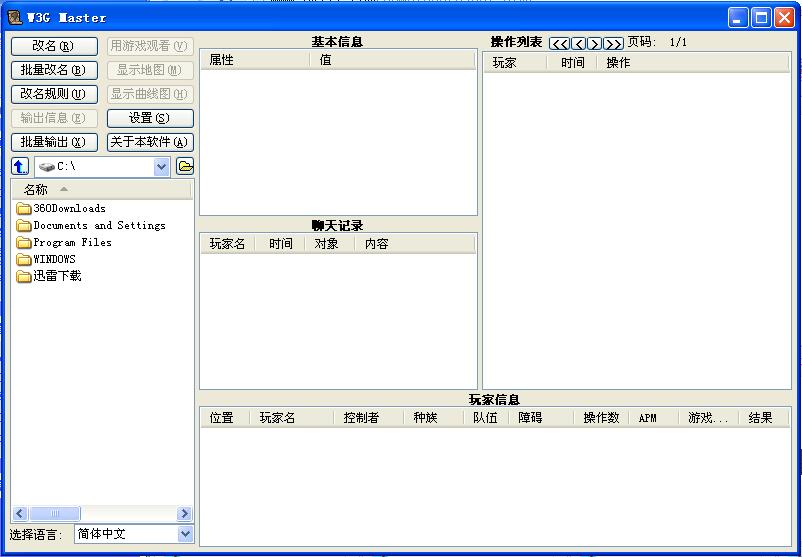Viewport: 802px width, 557px height.
Task: Select the 360Downloads folder
Action: pos(69,209)
